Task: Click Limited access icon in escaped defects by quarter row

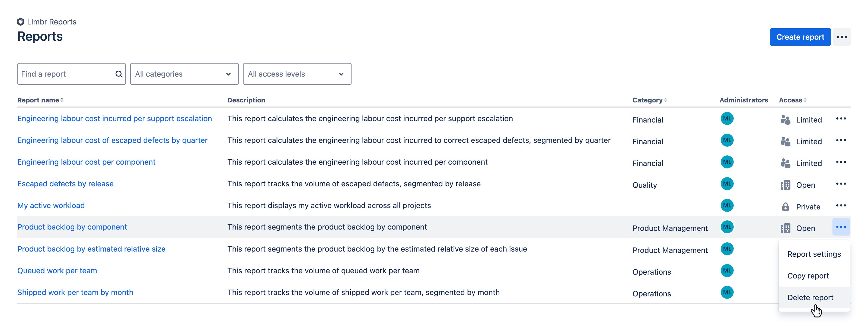Action: [785, 141]
